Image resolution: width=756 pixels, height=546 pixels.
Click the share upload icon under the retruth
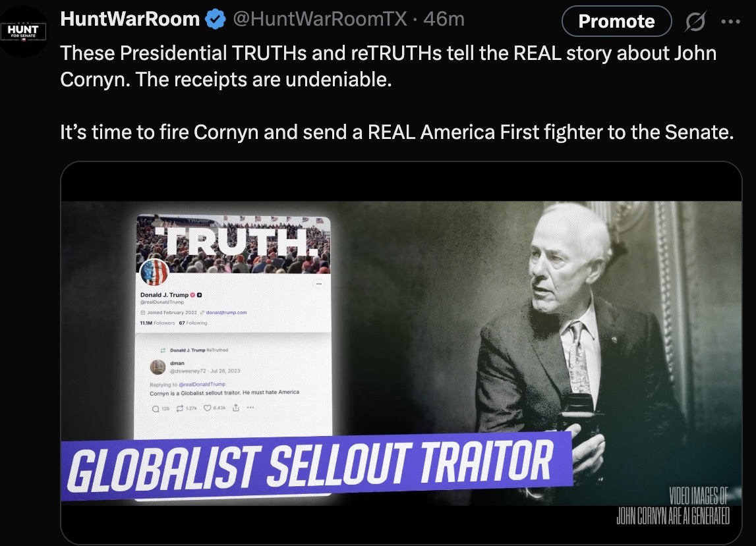236,408
